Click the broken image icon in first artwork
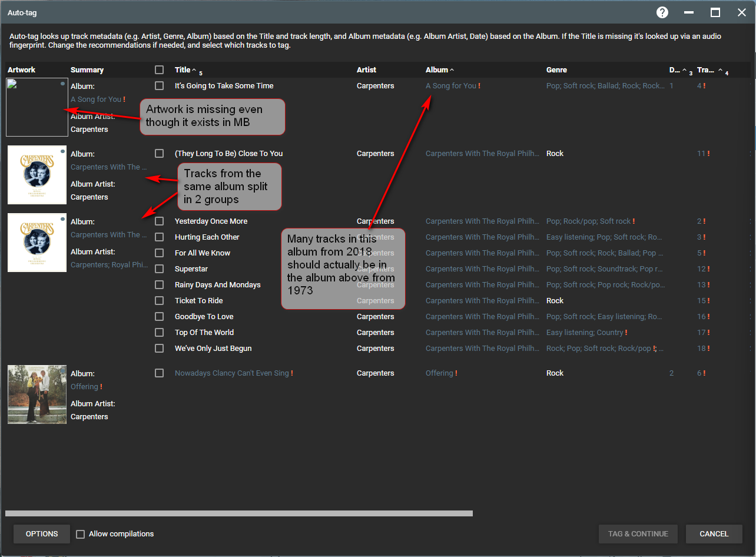The width and height of the screenshot is (756, 557). tap(11, 84)
